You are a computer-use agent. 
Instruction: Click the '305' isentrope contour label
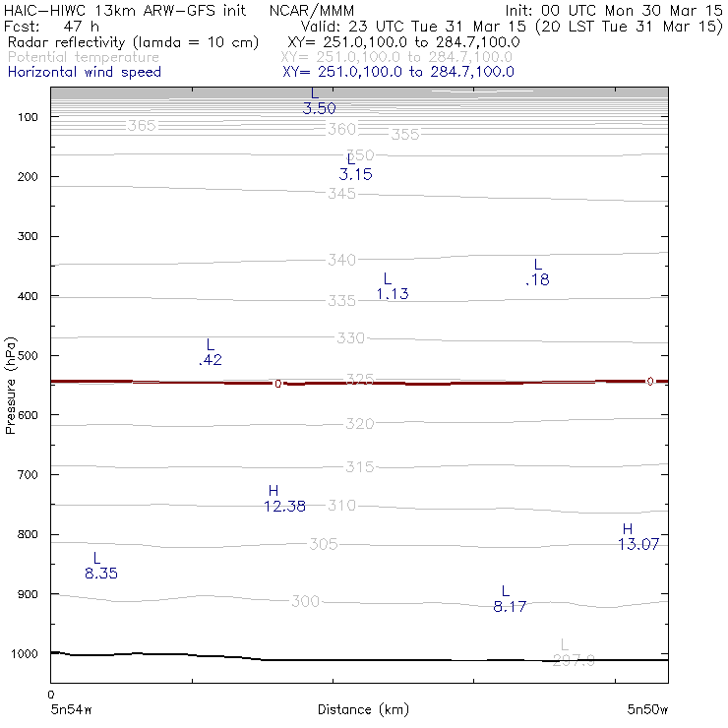(324, 544)
